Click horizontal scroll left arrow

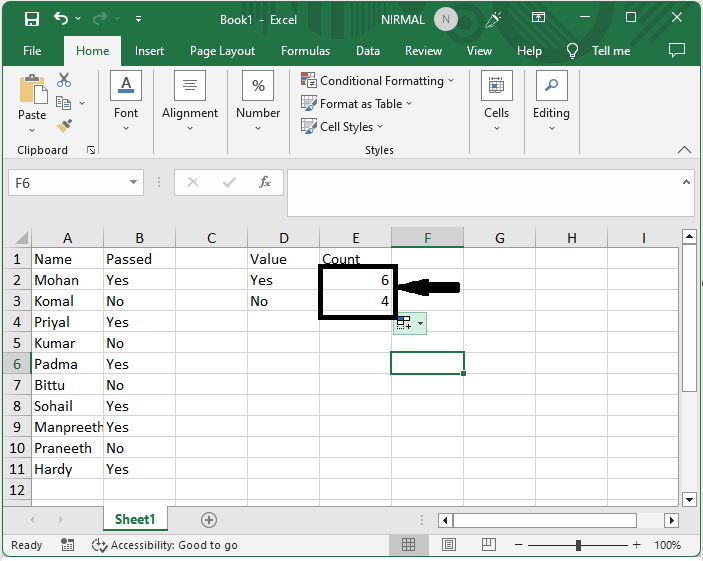pos(445,520)
